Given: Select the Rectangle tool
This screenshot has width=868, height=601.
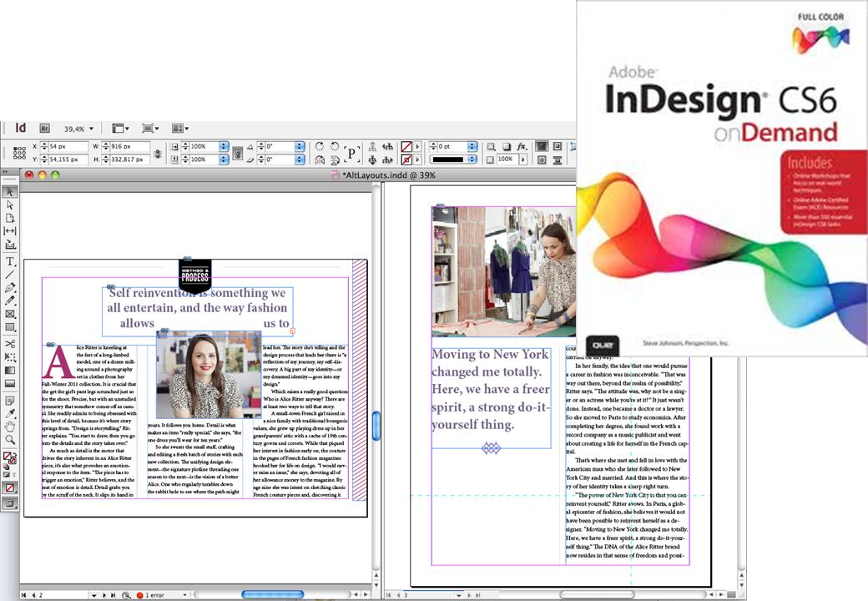Looking at the screenshot, I should (x=10, y=327).
